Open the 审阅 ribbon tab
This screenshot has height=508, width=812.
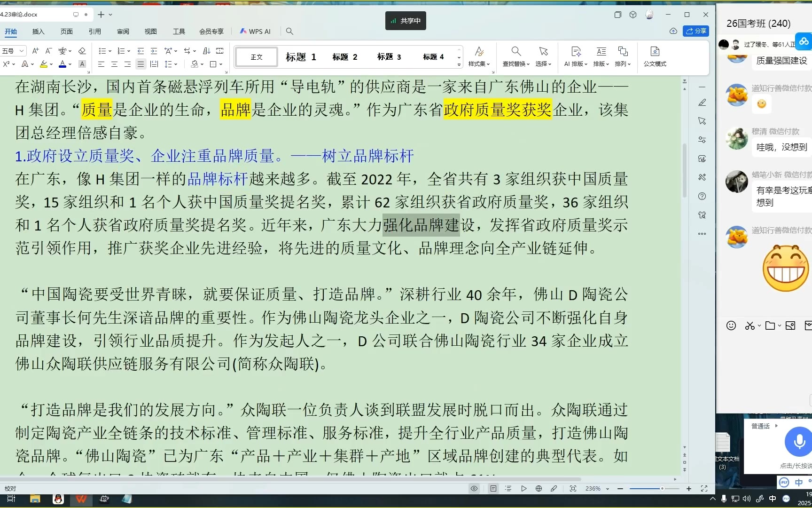pos(123,32)
